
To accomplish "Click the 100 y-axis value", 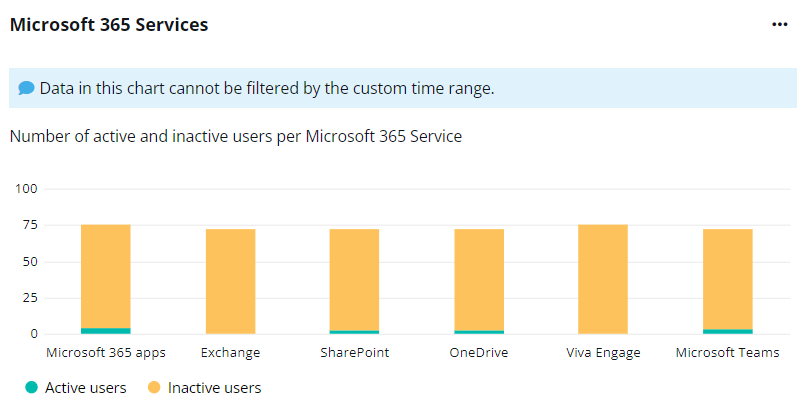I will [x=26, y=189].
